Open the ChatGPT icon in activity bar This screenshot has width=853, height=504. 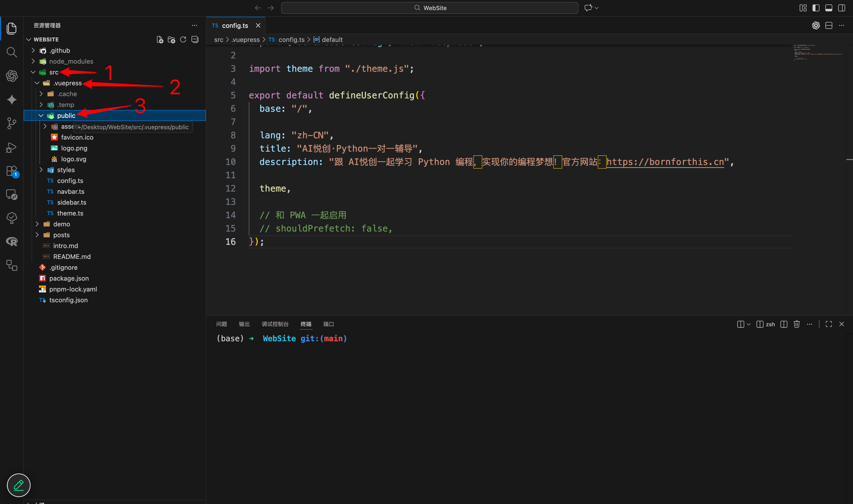click(12, 76)
